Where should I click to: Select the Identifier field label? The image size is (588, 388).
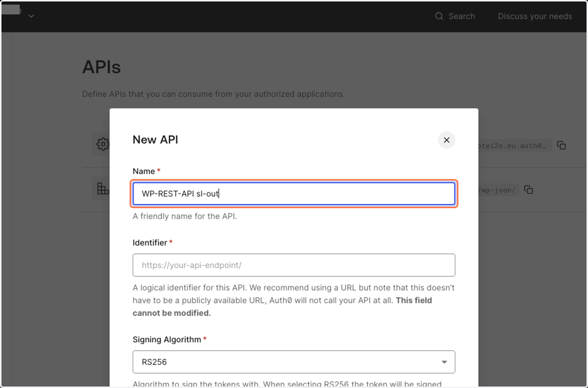pyautogui.click(x=150, y=242)
